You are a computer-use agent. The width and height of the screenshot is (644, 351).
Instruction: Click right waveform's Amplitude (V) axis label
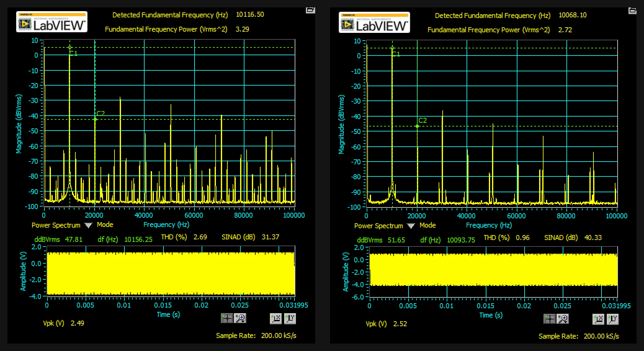346,272
